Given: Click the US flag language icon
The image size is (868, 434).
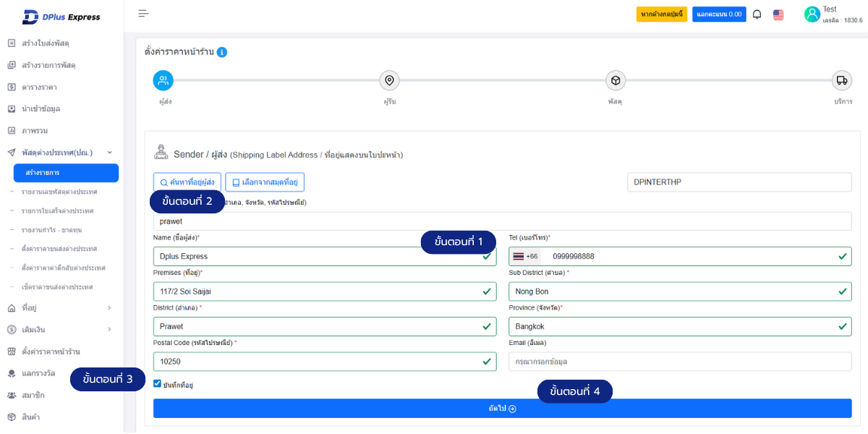Looking at the screenshot, I should pos(778,14).
